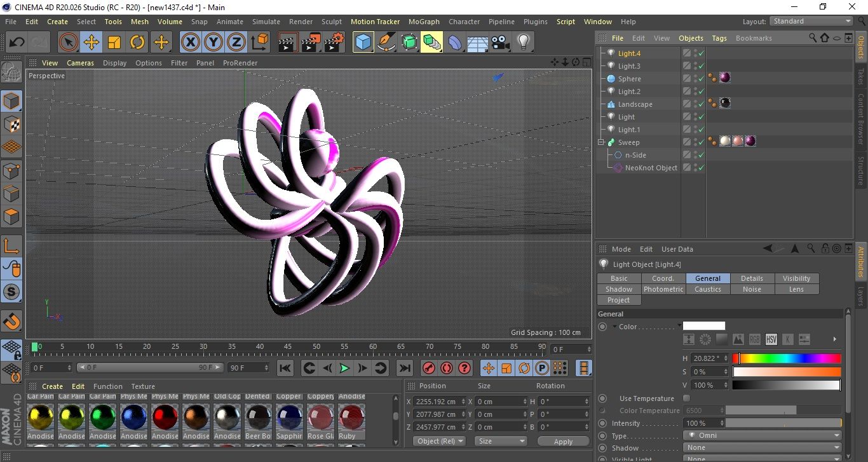Select the Move tool in toolbar
This screenshot has width=868, height=462.
tap(92, 43)
